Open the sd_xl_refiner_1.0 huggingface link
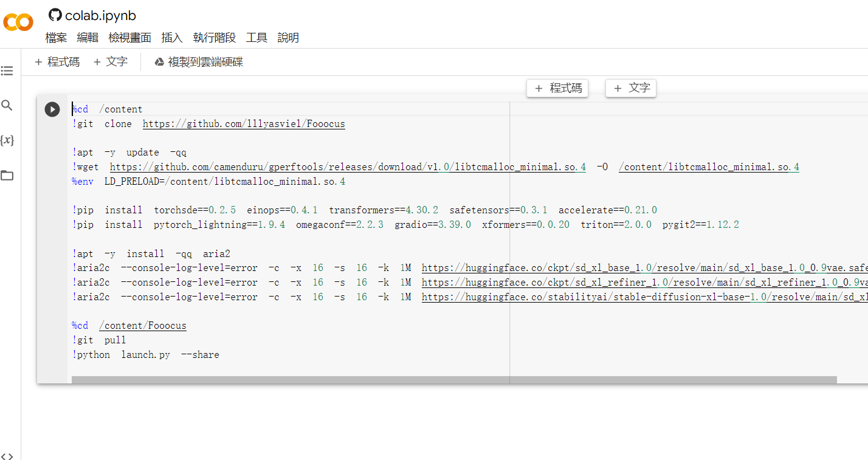Viewport: 868px width, 460px height. pyautogui.click(x=644, y=283)
